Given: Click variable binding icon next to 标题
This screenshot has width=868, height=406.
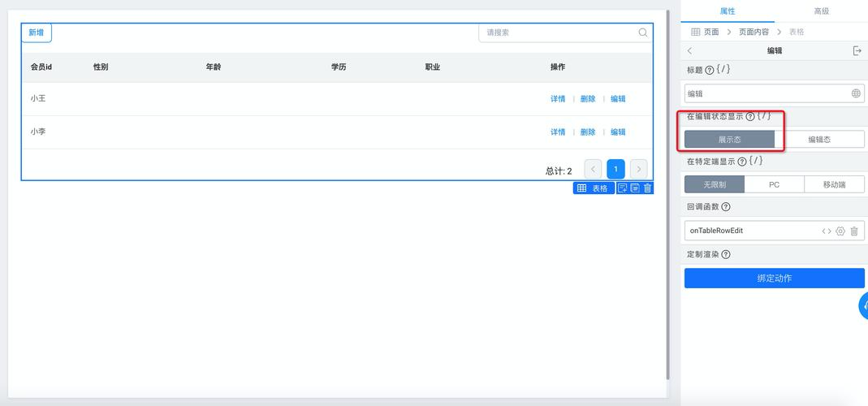Looking at the screenshot, I should pyautogui.click(x=723, y=70).
